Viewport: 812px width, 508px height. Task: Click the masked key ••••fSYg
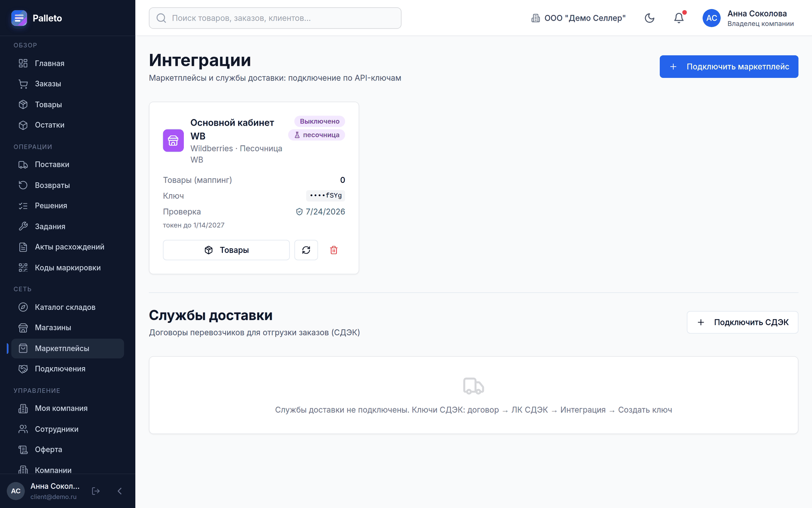coord(326,196)
